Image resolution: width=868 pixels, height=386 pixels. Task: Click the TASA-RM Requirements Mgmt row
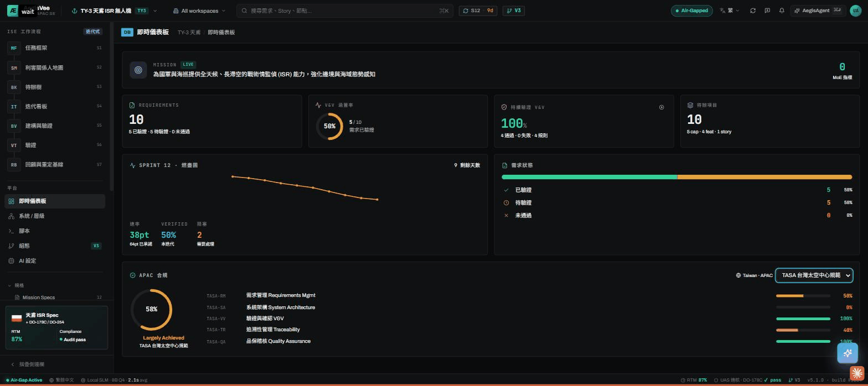[x=529, y=296]
